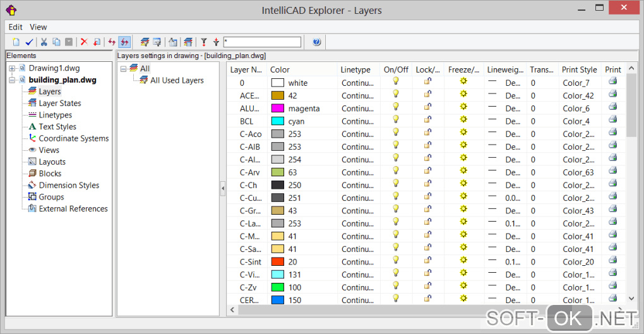Click the Copy icon in toolbar

(x=56, y=42)
